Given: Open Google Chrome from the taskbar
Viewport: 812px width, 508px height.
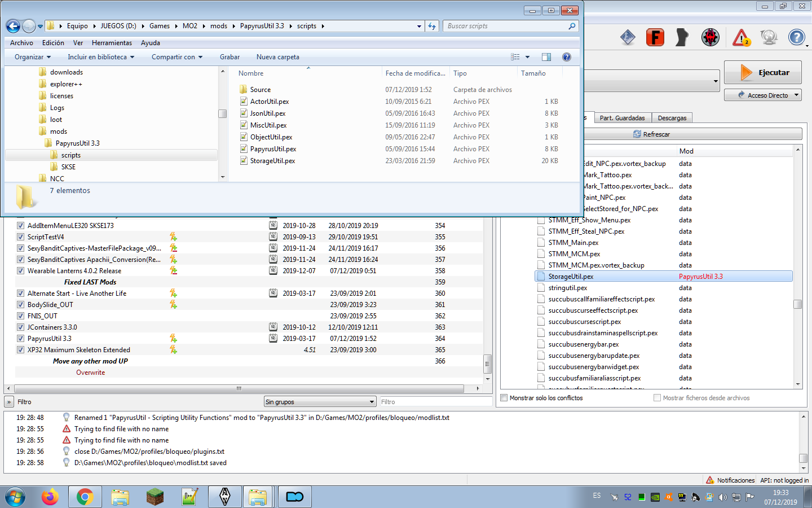Looking at the screenshot, I should pos(85,497).
